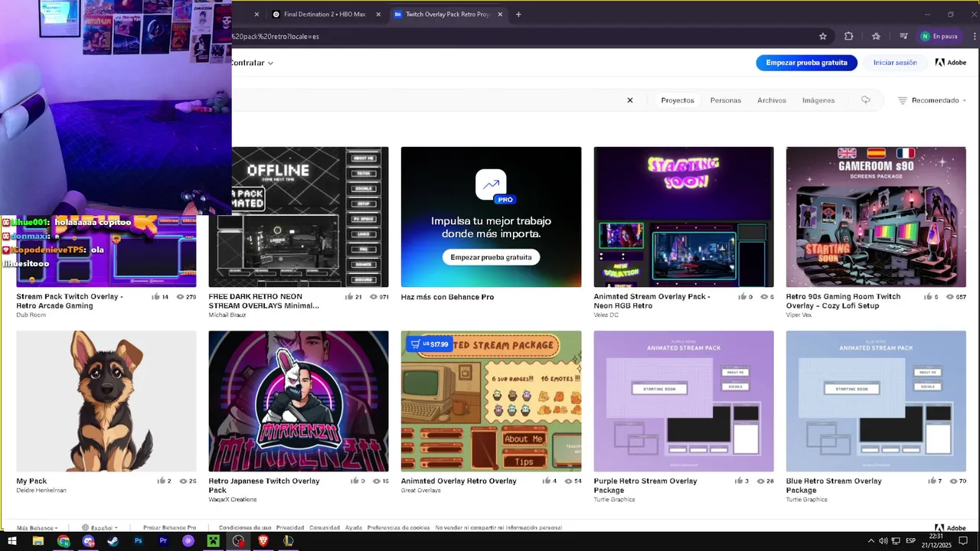Expand the Contratar menu
Viewport: 980px width, 551px height.
click(x=252, y=63)
